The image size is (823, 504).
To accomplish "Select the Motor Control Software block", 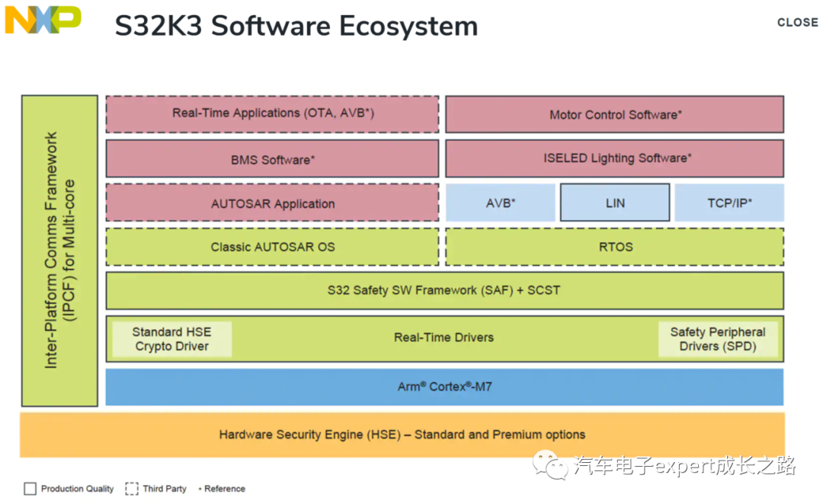I will [x=615, y=114].
